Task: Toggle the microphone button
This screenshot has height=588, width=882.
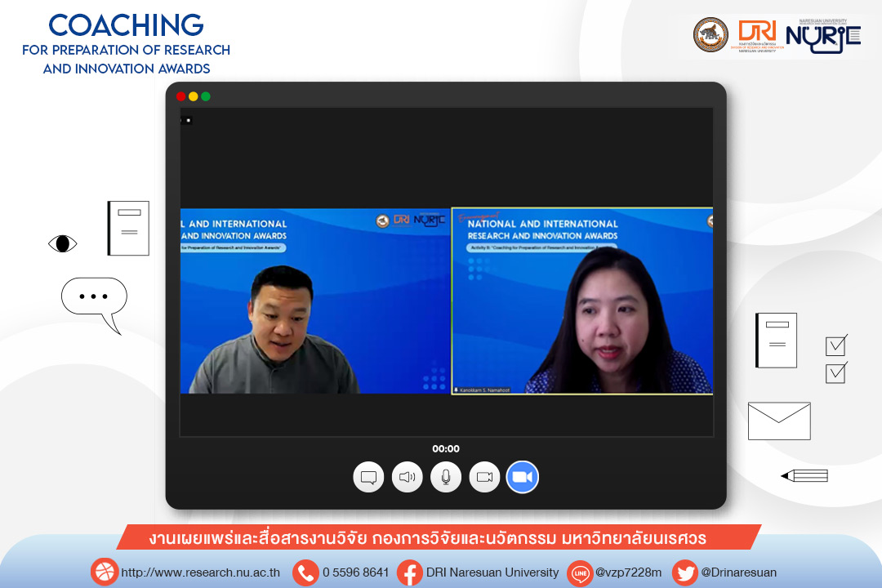Action: pyautogui.click(x=446, y=477)
